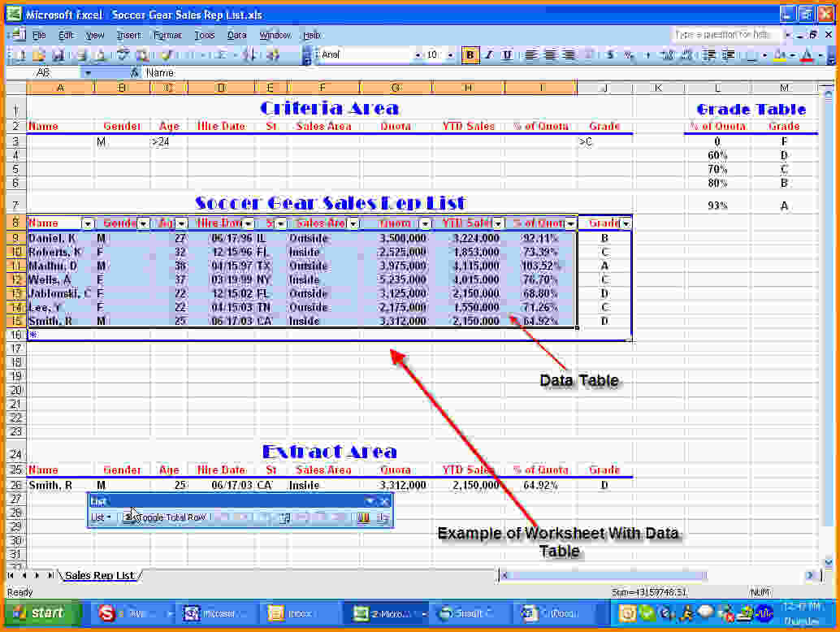Click the chart wizard icon in List toolbar
The height and width of the screenshot is (632, 840).
[x=363, y=517]
